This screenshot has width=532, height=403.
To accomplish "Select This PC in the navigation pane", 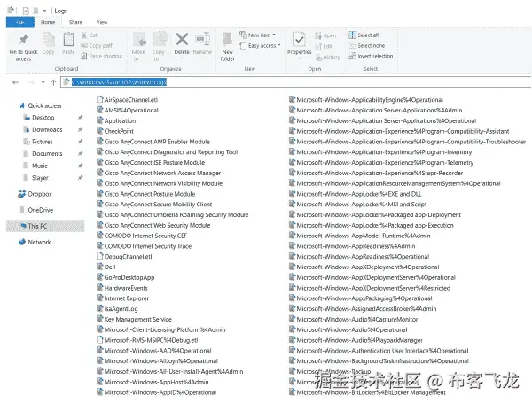I will [x=45, y=226].
